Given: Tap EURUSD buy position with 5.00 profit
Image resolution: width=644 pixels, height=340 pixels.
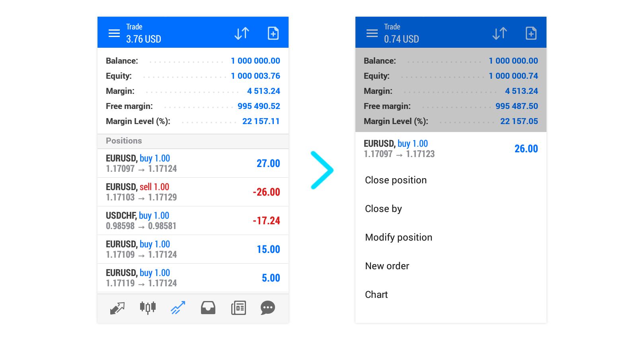Looking at the screenshot, I should [x=193, y=278].
